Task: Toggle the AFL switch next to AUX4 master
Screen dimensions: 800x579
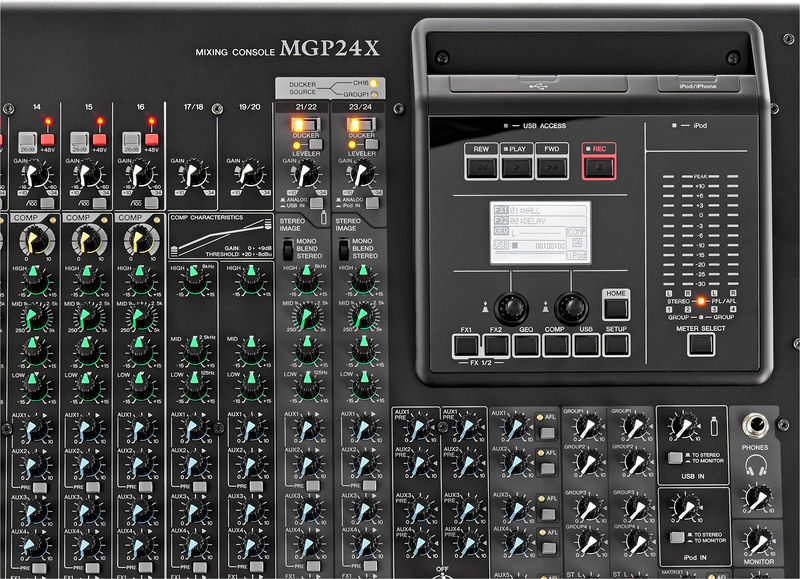Action: (549, 548)
